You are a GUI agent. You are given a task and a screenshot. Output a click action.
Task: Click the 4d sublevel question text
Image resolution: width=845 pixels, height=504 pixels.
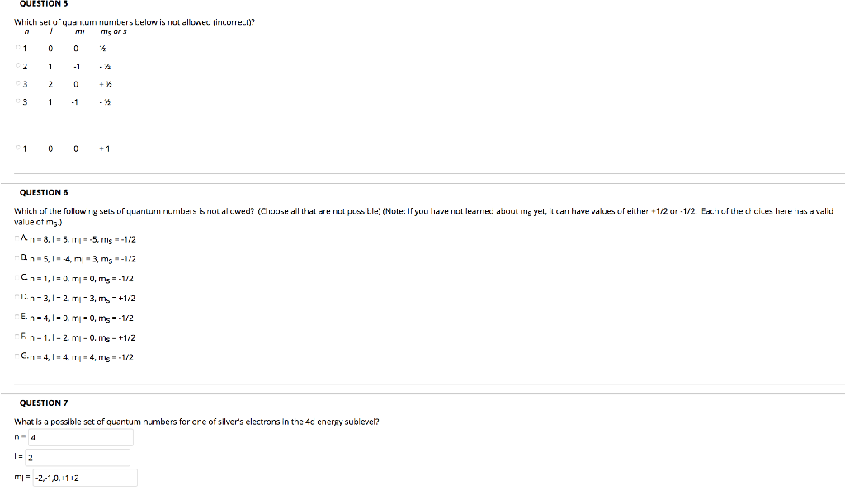click(x=196, y=421)
